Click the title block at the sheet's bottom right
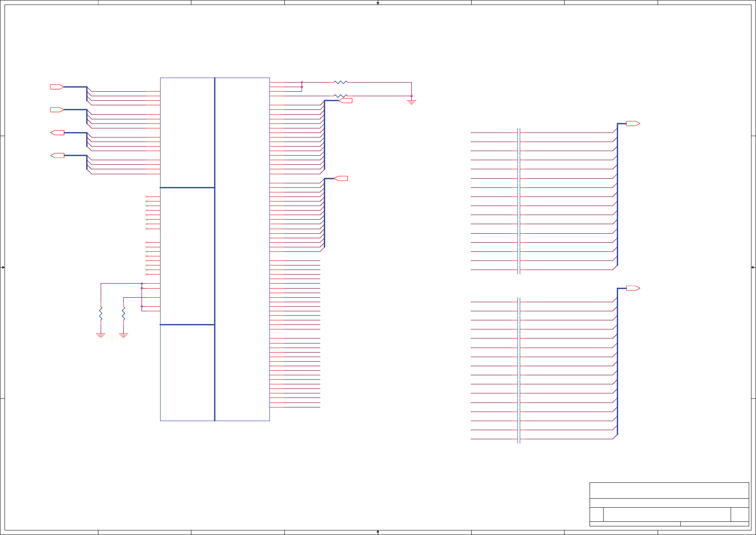This screenshot has width=756, height=535. pos(669,504)
